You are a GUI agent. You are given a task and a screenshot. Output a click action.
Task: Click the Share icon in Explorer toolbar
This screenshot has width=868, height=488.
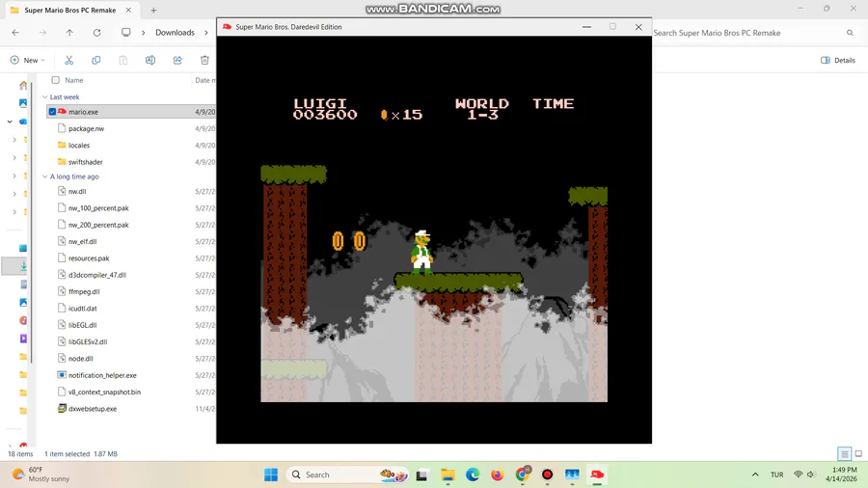click(x=177, y=60)
